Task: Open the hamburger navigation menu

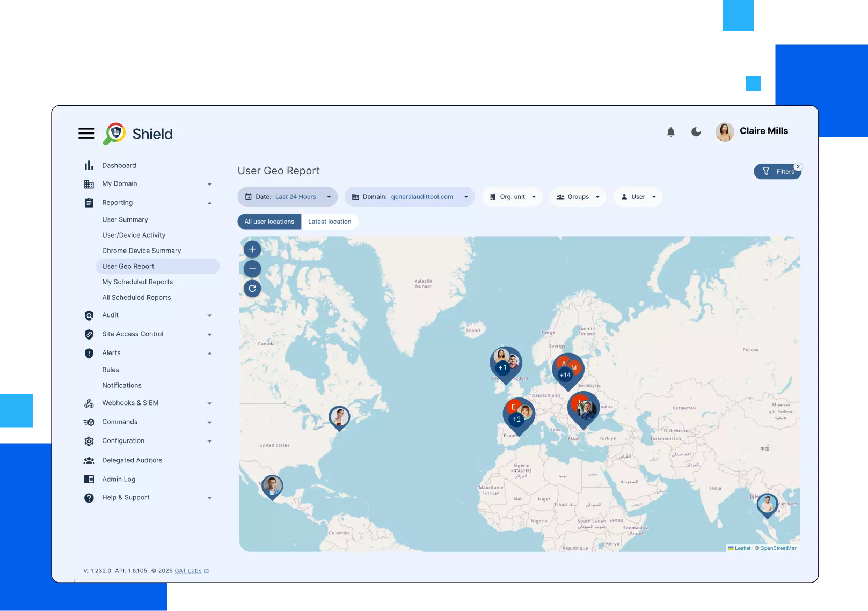Action: [86, 134]
